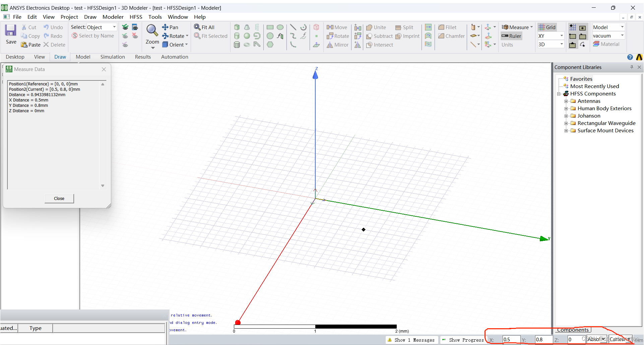The image size is (644, 345).
Task: Expand the Antennas folder
Action: pos(566,101)
